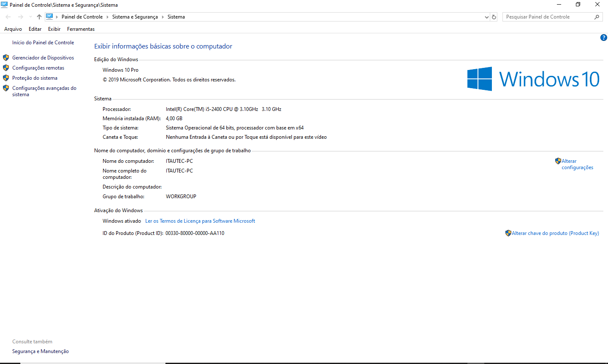This screenshot has width=608, height=364.
Task: Click the product ID 00330-80000-00000-AA110
Action: pos(195,233)
